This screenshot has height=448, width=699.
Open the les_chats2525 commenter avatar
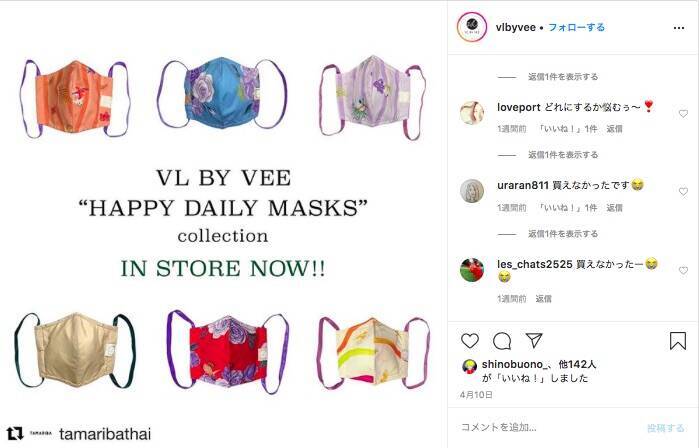(472, 270)
